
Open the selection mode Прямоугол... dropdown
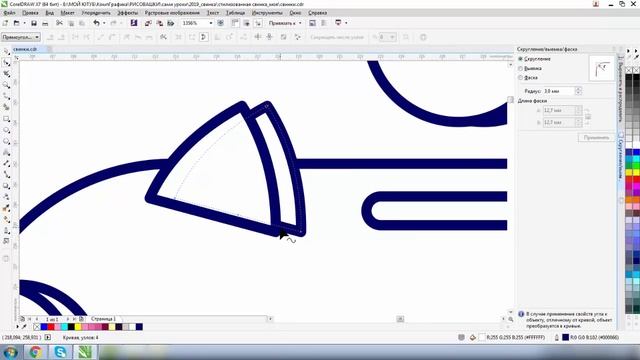(21, 37)
